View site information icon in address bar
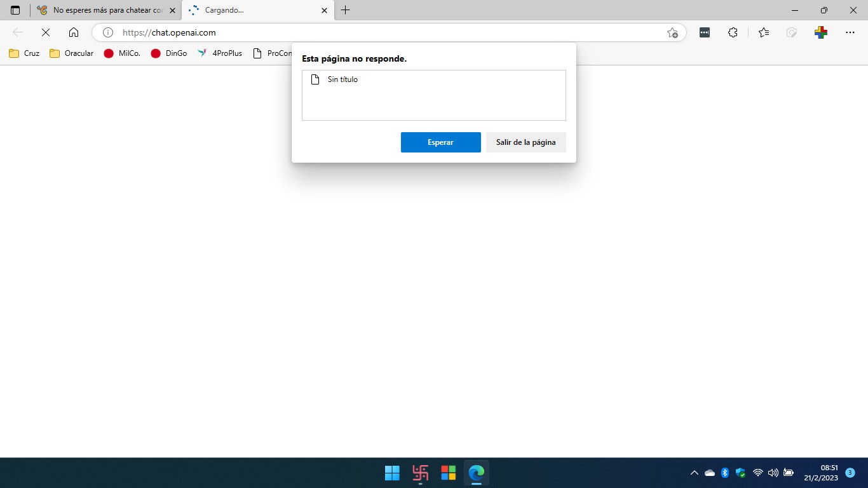This screenshot has width=868, height=488. pos(108,32)
